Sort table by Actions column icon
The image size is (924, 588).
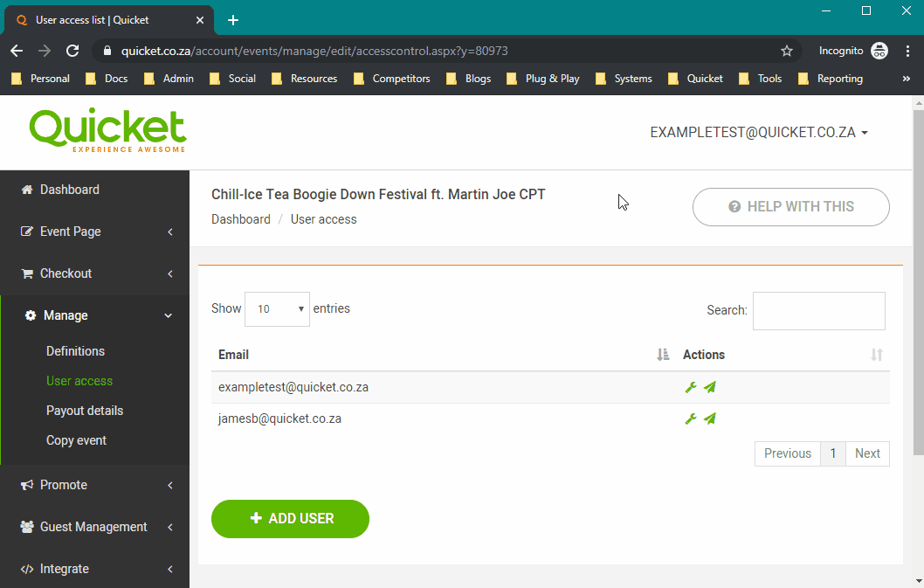[x=877, y=355]
